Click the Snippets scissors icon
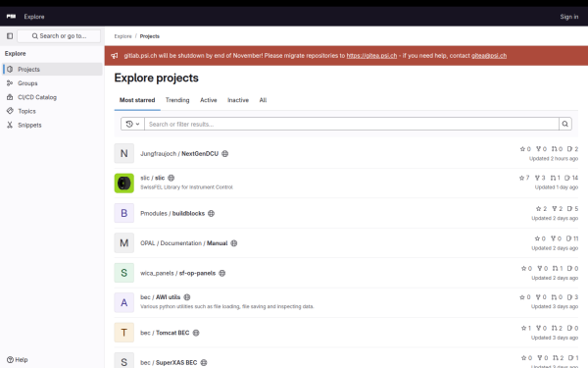This screenshot has height=368, width=588. (x=10, y=125)
